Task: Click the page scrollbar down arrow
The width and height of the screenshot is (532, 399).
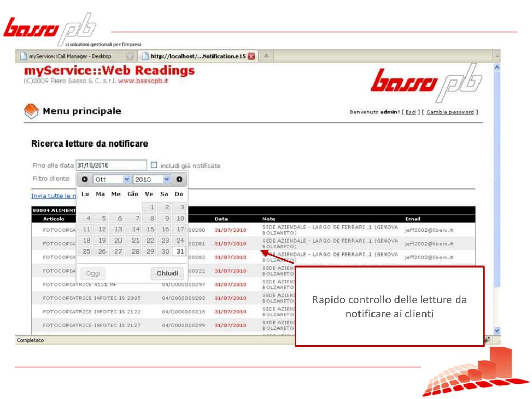Action: [497, 330]
